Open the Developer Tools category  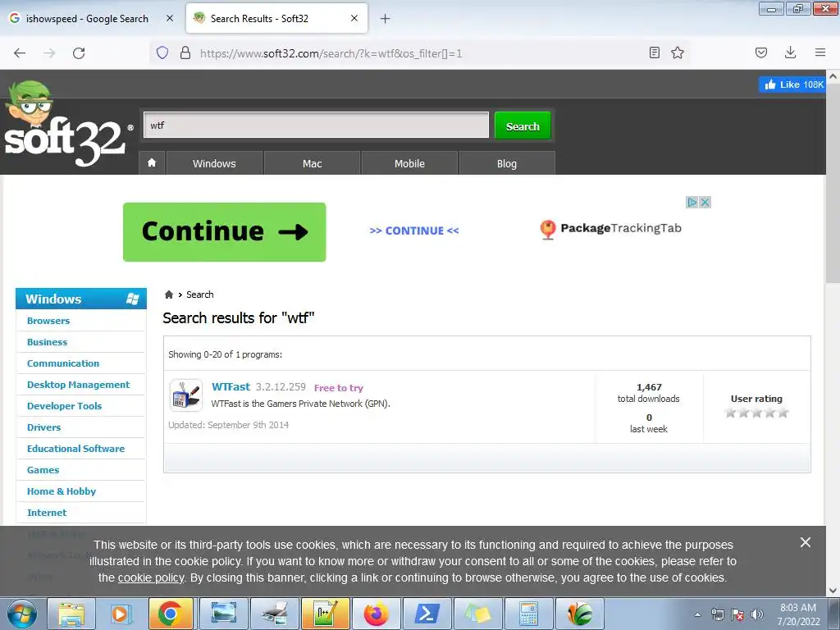pyautogui.click(x=64, y=406)
